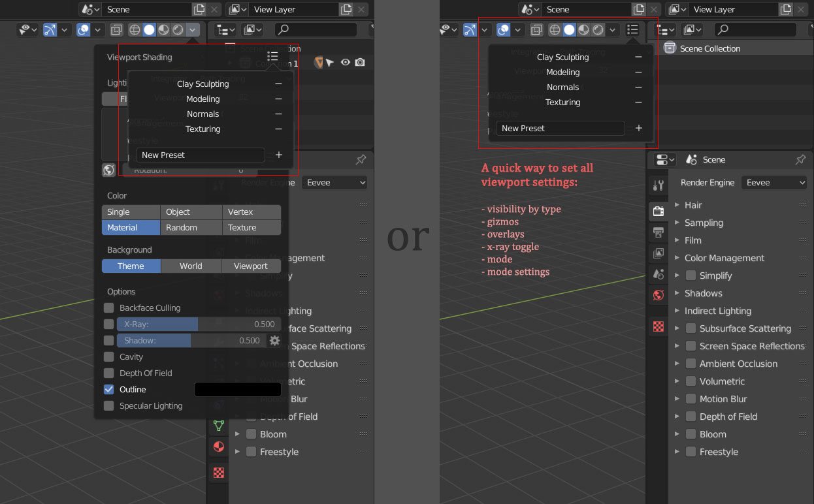Open Scene properties tab icon in right sidebar

coord(659,274)
